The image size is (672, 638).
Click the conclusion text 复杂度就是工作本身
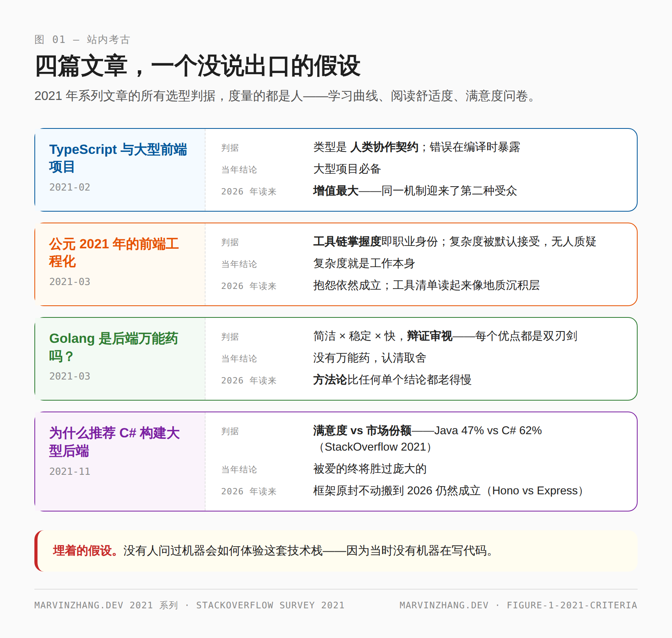[x=364, y=264]
